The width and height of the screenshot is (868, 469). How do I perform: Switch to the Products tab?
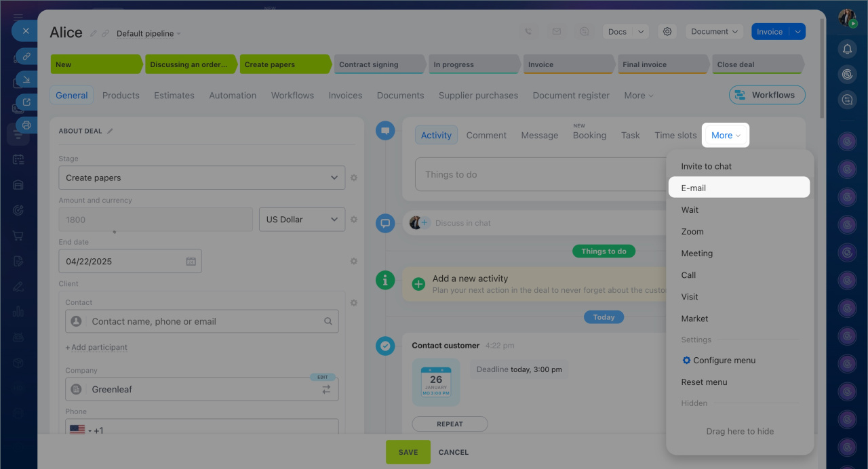(x=121, y=96)
